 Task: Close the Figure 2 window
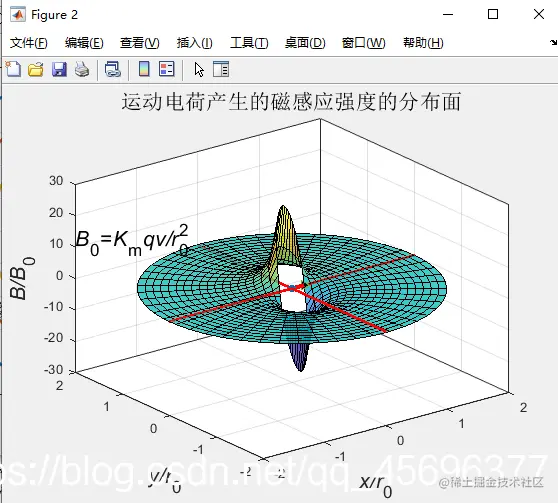click(539, 14)
